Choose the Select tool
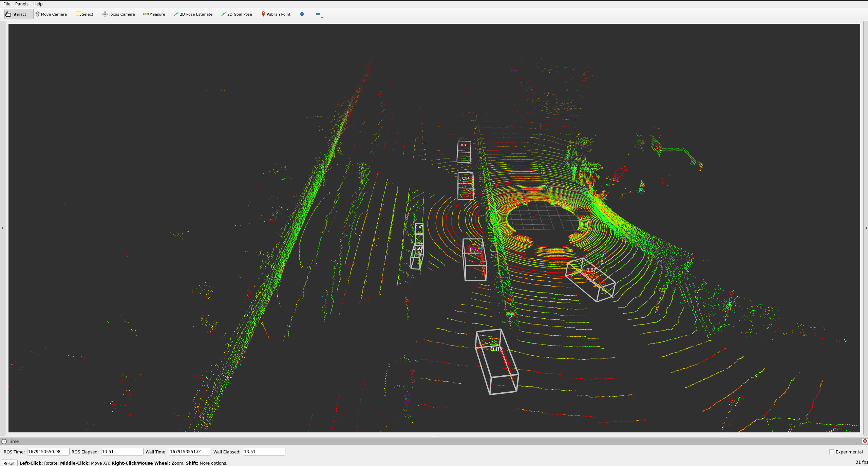 point(84,14)
